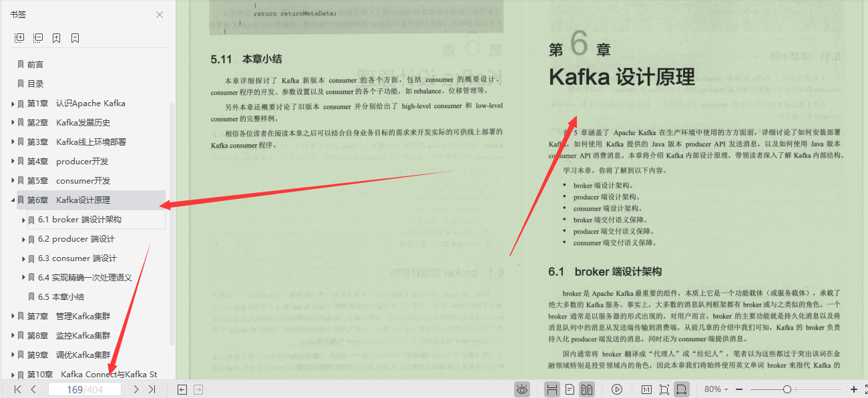Click heading 6.1 broker 端设计架构 on page
The width and height of the screenshot is (868, 398).
click(605, 272)
